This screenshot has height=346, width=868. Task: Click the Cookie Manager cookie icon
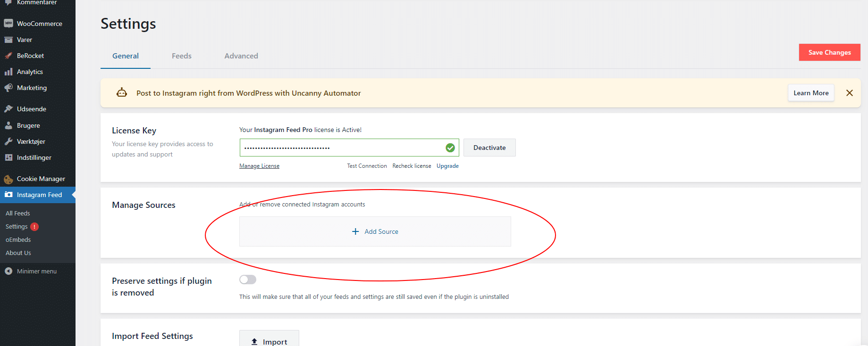pyautogui.click(x=8, y=179)
